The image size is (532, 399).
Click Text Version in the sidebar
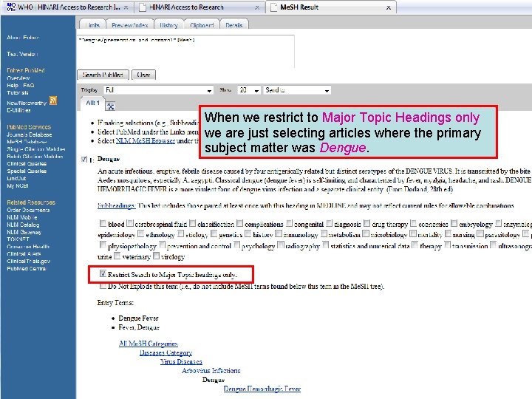(22, 54)
